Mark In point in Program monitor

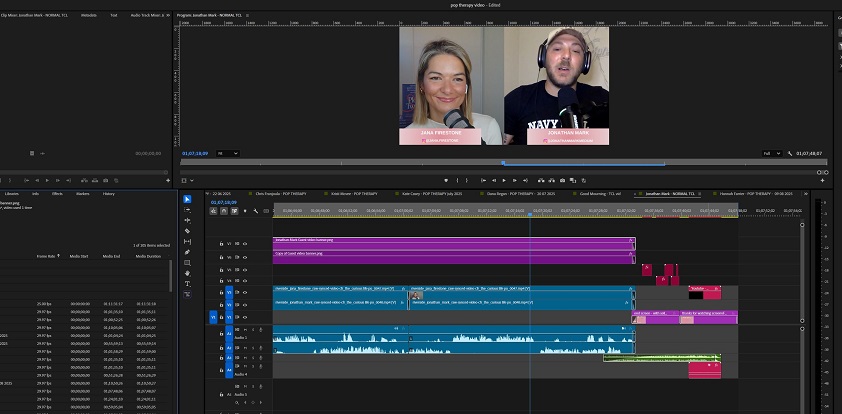[457, 180]
